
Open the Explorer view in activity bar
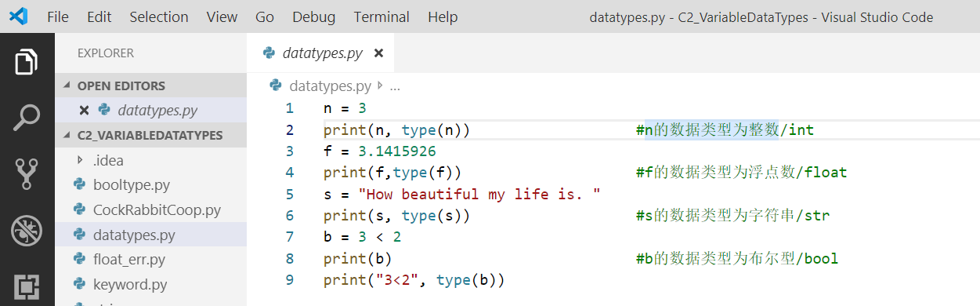[x=27, y=61]
